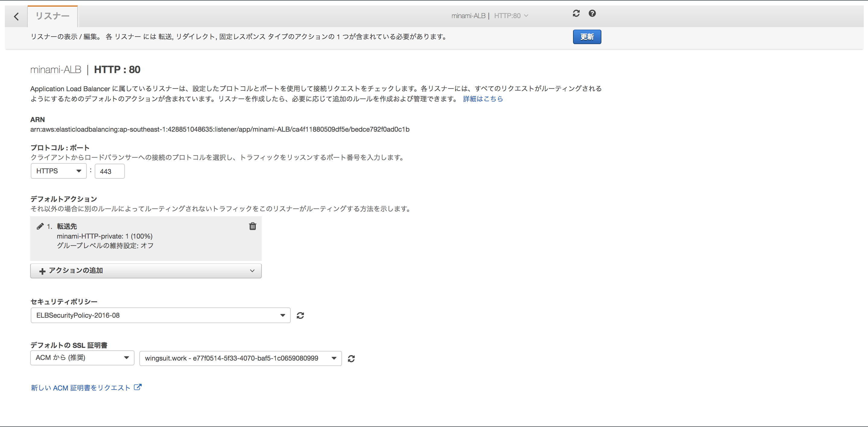This screenshot has width=868, height=427.
Task: Refresh the listener page using the reload icon
Action: 576,14
